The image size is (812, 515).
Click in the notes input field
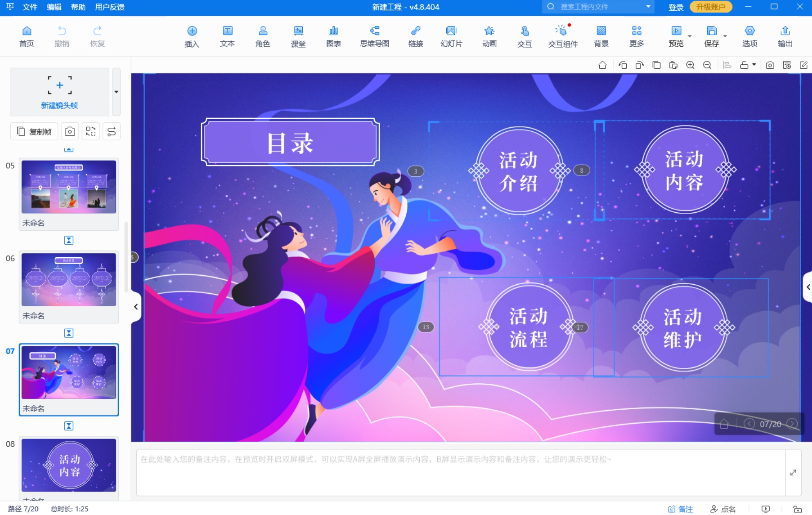pos(461,472)
